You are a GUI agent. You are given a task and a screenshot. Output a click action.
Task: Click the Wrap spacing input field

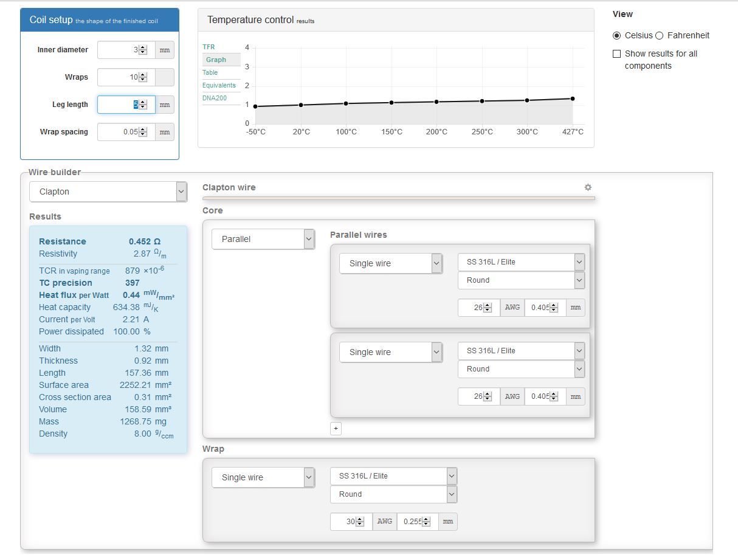click(126, 132)
